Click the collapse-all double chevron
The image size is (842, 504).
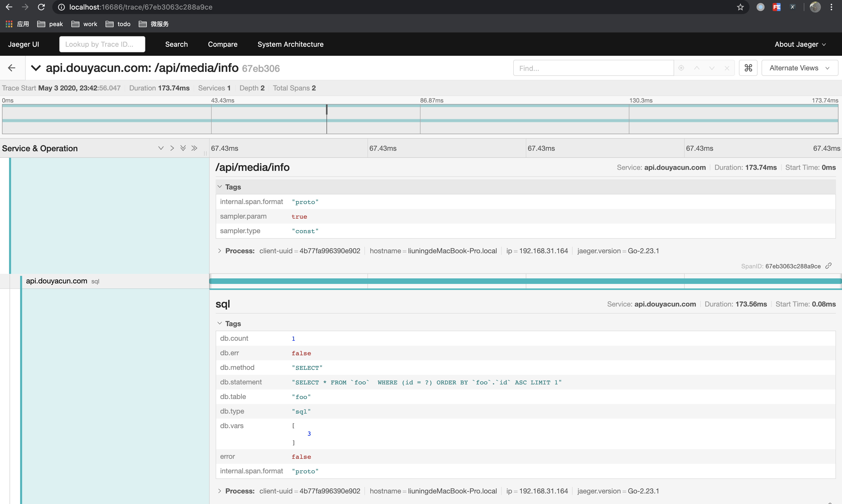click(194, 148)
